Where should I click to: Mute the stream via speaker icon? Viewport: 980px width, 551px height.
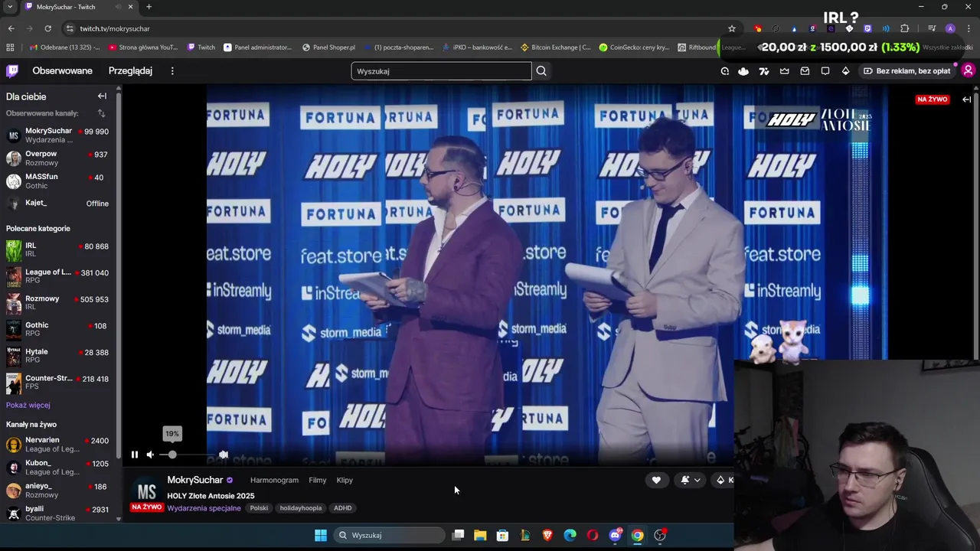pos(150,455)
